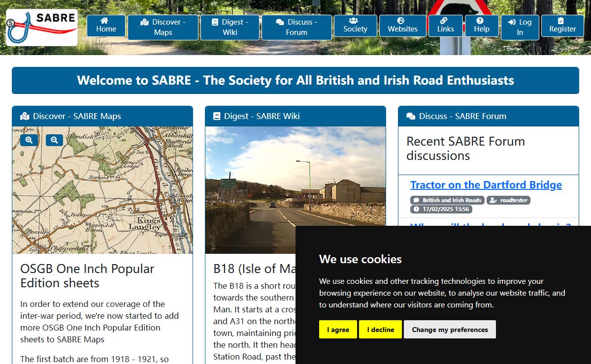Open Digest - Wiki nav button
The height and width of the screenshot is (364, 591).
230,27
